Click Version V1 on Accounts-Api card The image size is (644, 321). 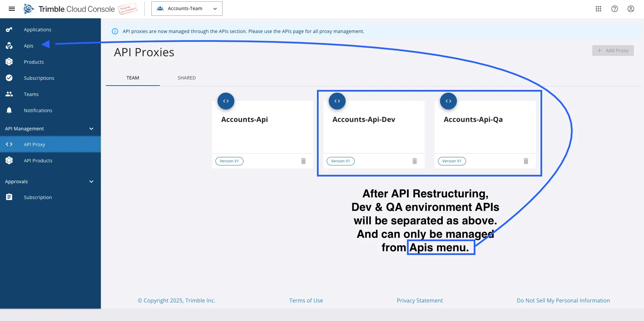tap(229, 161)
